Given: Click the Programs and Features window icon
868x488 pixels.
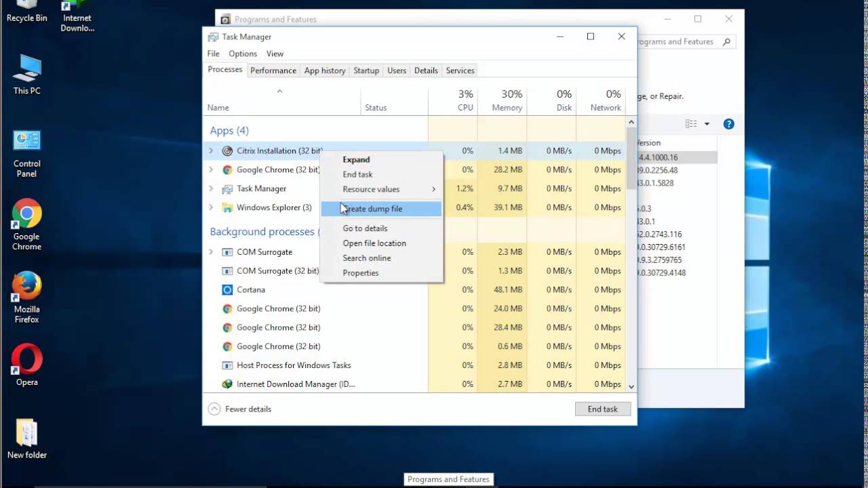Looking at the screenshot, I should pyautogui.click(x=225, y=19).
